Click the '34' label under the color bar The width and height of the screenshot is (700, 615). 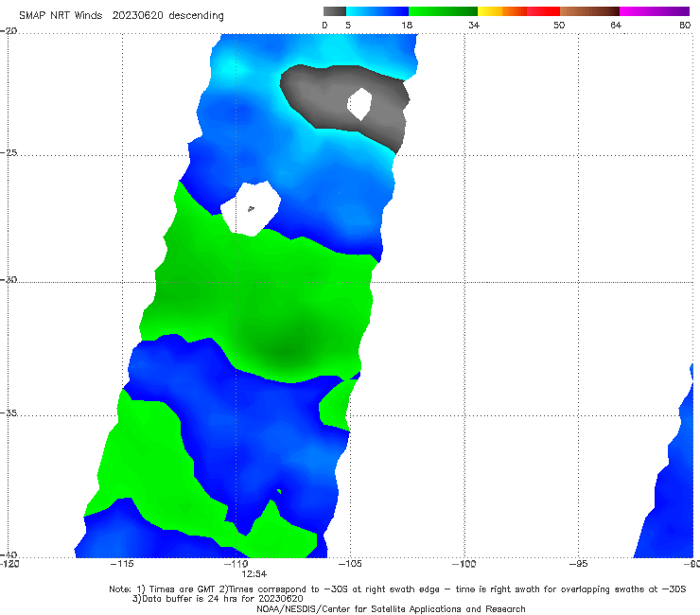coord(474,26)
